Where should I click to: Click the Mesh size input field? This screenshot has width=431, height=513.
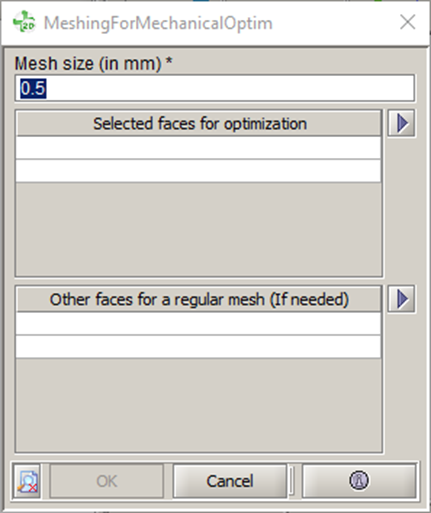tap(215, 88)
